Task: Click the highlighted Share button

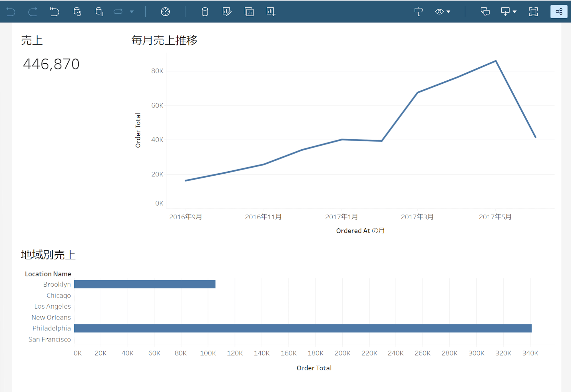Action: pyautogui.click(x=559, y=12)
